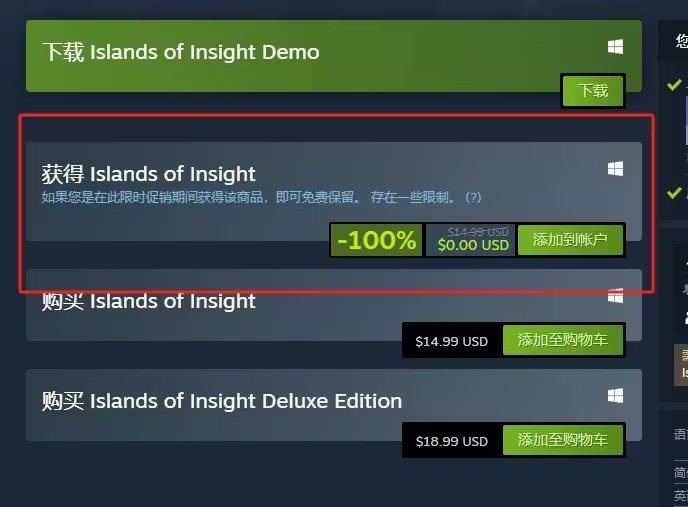Click the Windows icon in the 获得 Islands of Insight box
The height and width of the screenshot is (507, 688).
[x=615, y=169]
